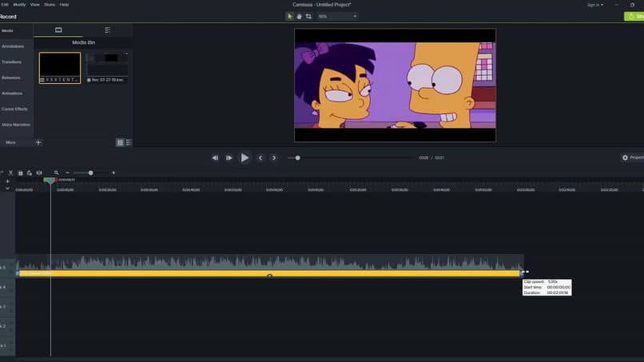Show the Library sub-tab
644x362 pixels.
point(108,30)
